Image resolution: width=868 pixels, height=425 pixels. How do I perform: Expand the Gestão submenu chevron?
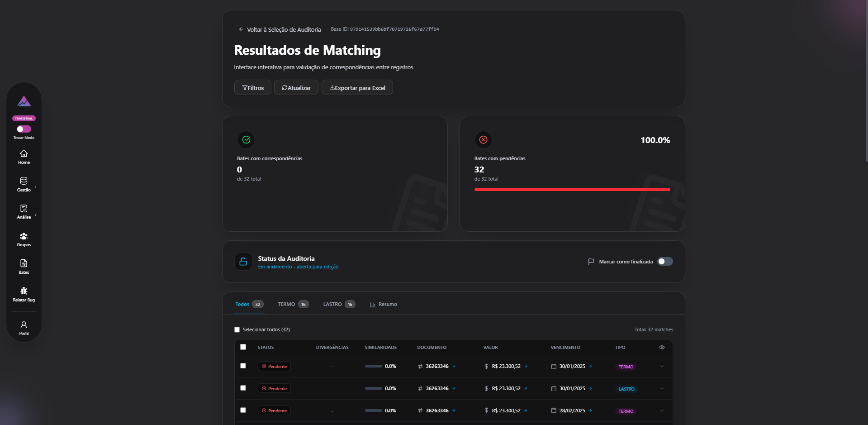coord(36,187)
